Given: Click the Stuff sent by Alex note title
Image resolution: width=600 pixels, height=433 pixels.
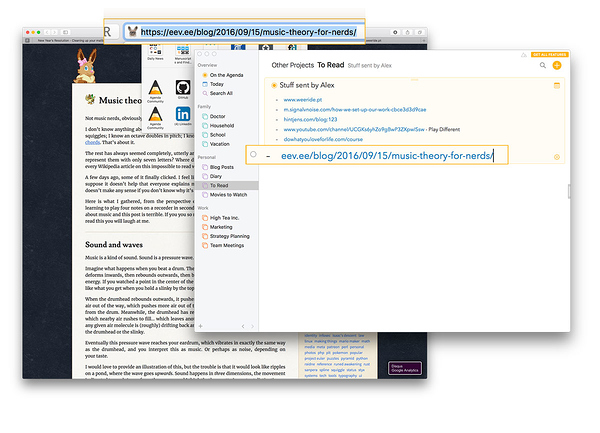Looking at the screenshot, I should [307, 85].
